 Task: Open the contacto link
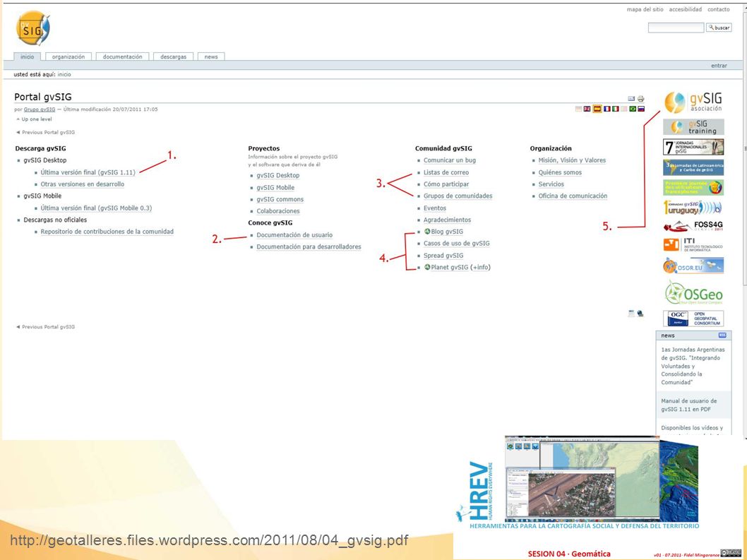(719, 9)
